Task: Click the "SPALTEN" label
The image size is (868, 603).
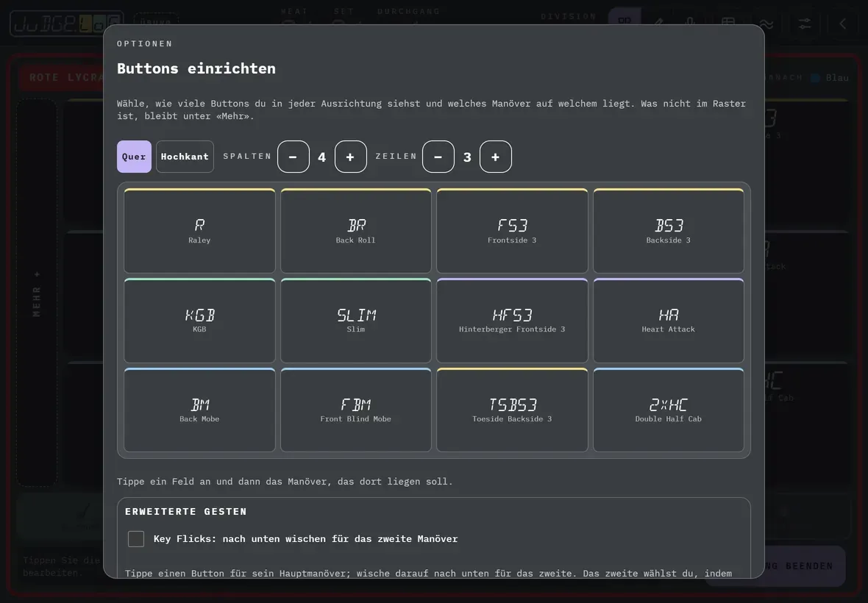Action: click(247, 157)
